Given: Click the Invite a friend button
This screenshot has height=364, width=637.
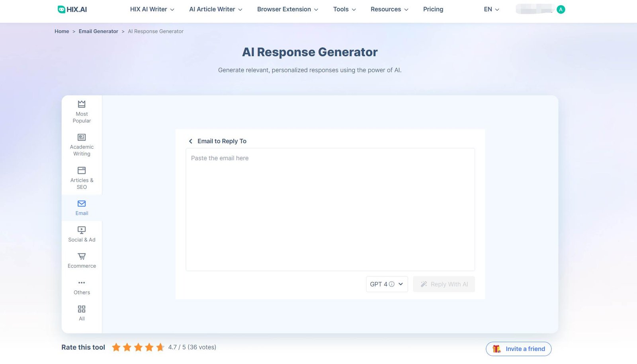Looking at the screenshot, I should [518, 348].
